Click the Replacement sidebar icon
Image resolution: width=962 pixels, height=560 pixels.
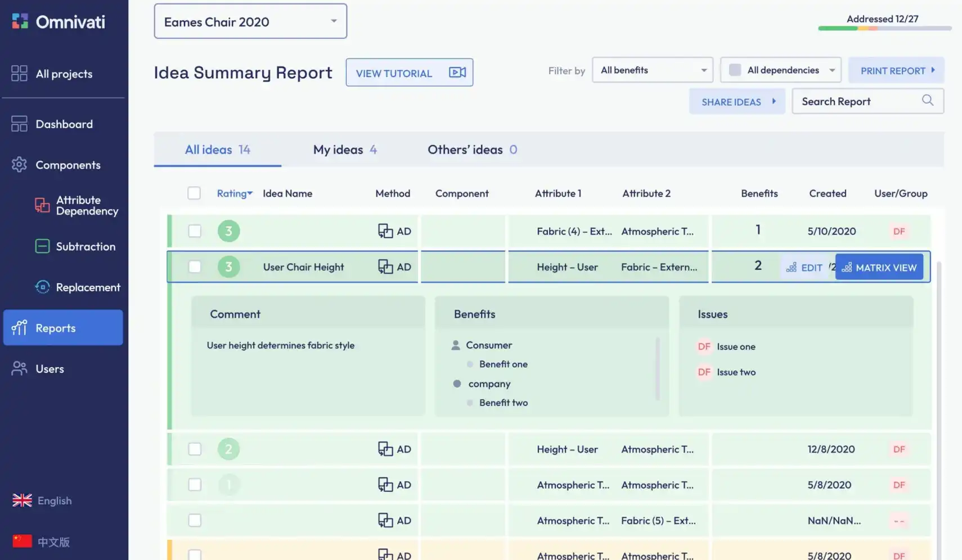[42, 287]
